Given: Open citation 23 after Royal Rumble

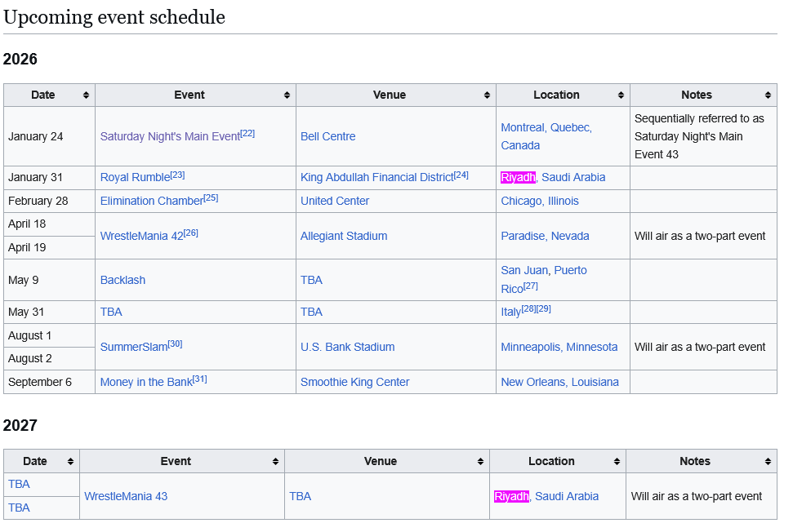Looking at the screenshot, I should coord(178,175).
